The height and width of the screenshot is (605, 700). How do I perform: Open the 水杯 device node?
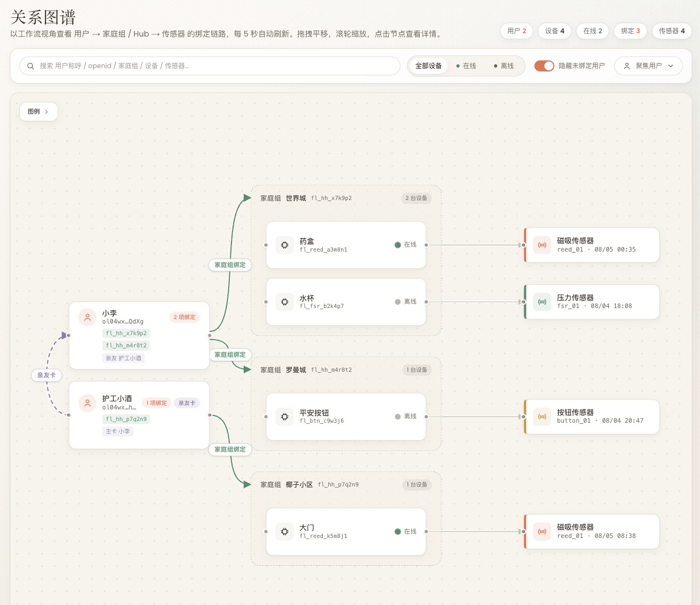point(346,302)
